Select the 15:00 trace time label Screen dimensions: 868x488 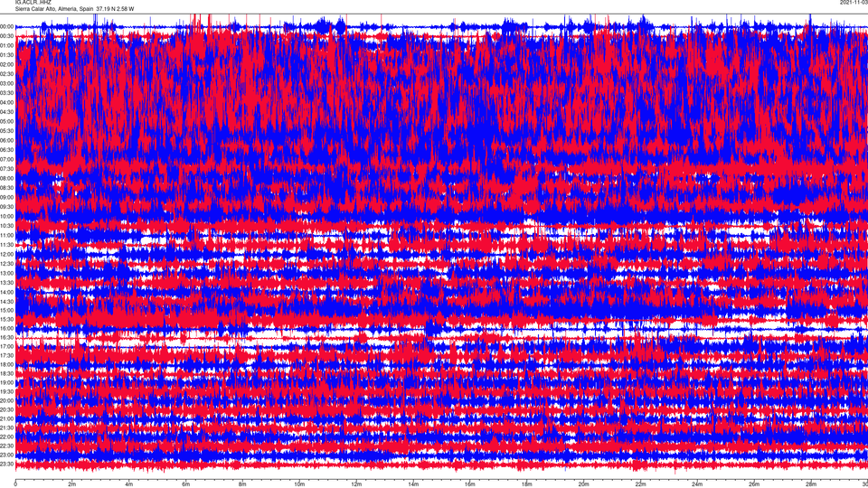click(x=6, y=310)
